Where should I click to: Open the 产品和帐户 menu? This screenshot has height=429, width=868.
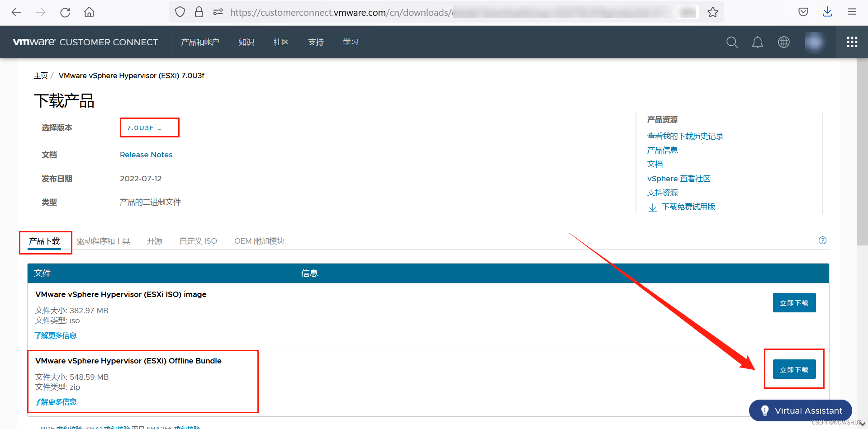point(200,42)
